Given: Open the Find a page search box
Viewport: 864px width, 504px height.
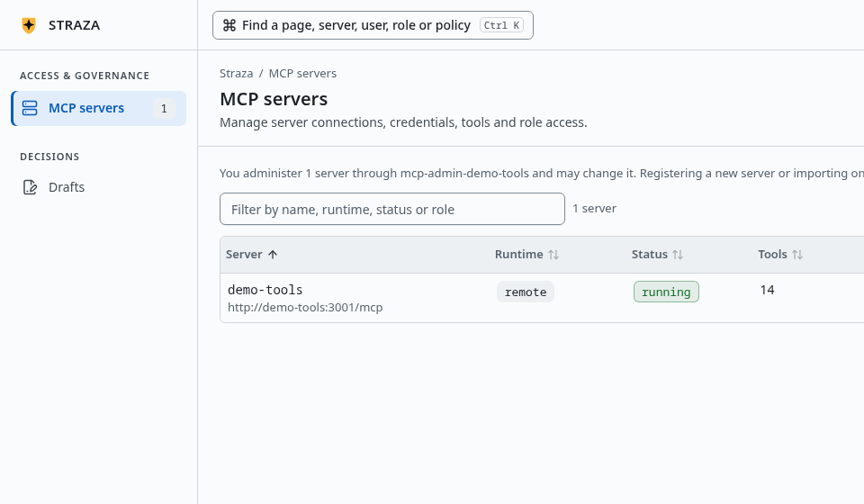Looking at the screenshot, I should (373, 25).
